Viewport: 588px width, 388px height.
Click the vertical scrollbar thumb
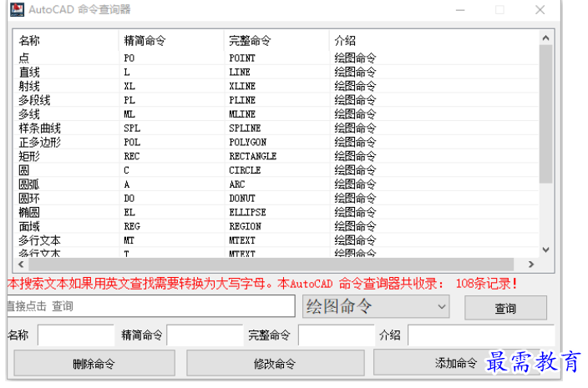point(546,114)
